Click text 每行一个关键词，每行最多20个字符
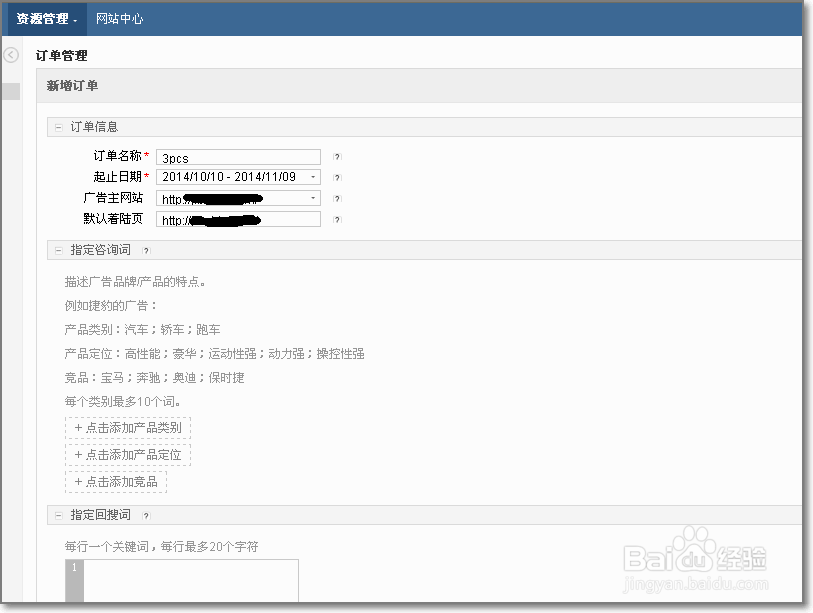The width and height of the screenshot is (813, 613). point(161,547)
